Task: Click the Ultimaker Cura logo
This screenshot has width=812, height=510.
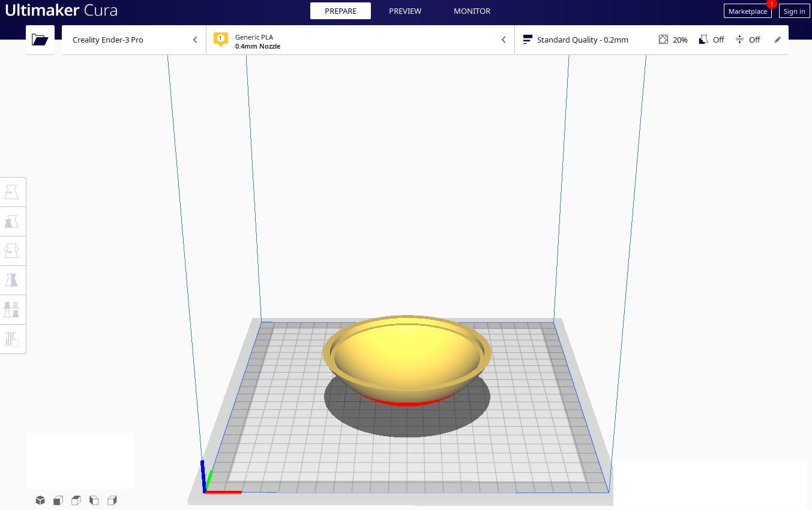Action: point(61,10)
